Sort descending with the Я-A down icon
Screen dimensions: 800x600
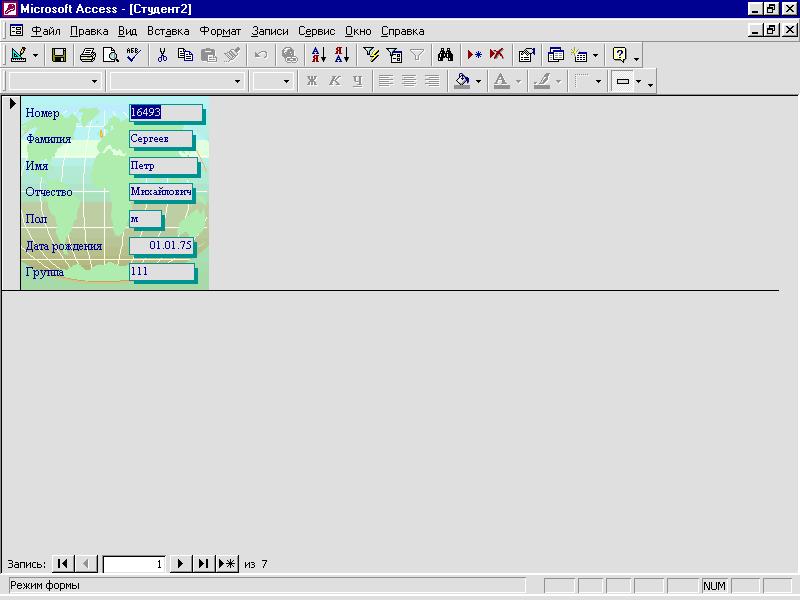(342, 55)
